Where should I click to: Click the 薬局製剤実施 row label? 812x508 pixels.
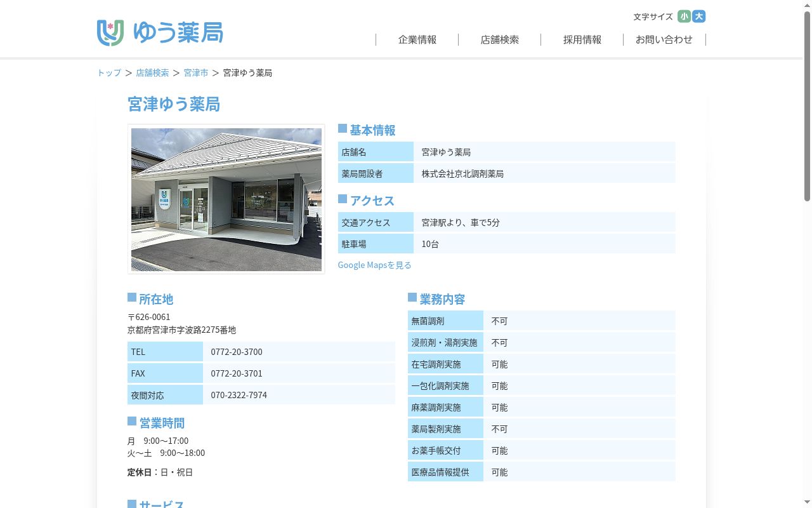445,429
